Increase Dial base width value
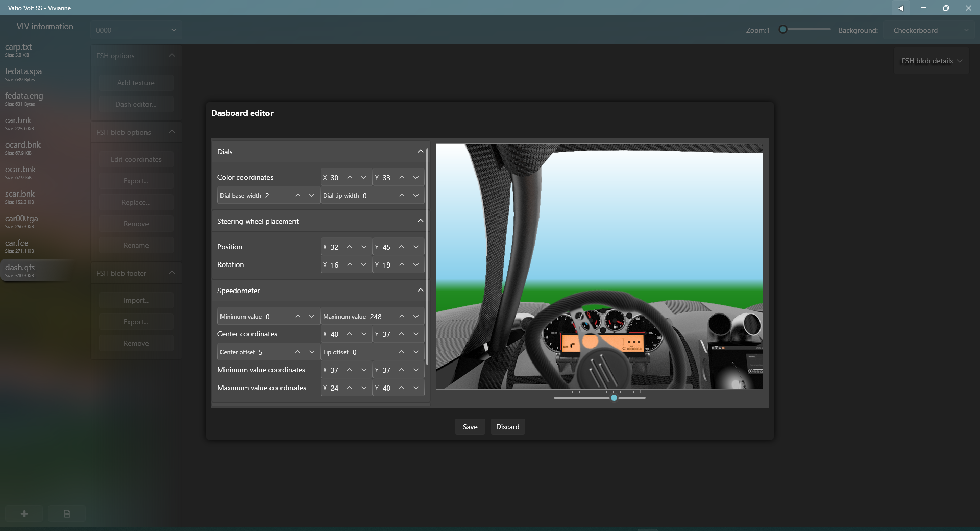The image size is (980, 531). coord(298,196)
